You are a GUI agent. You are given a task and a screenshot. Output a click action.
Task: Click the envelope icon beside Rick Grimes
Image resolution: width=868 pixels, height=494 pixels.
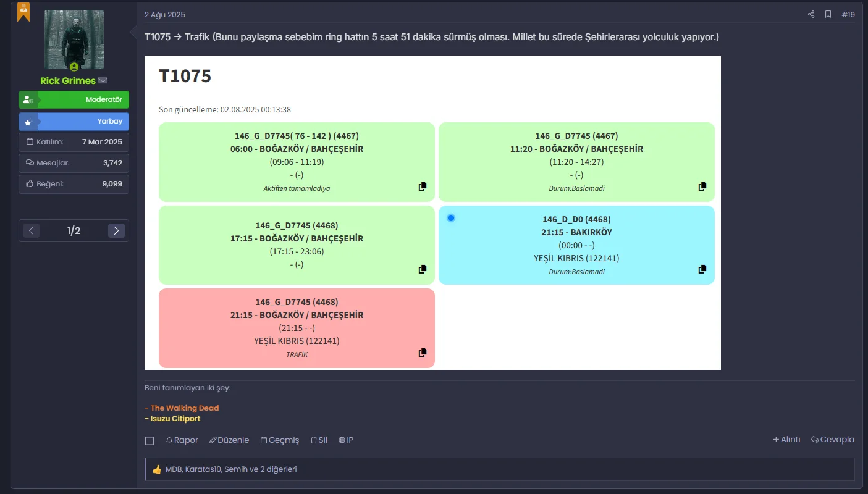(x=103, y=80)
